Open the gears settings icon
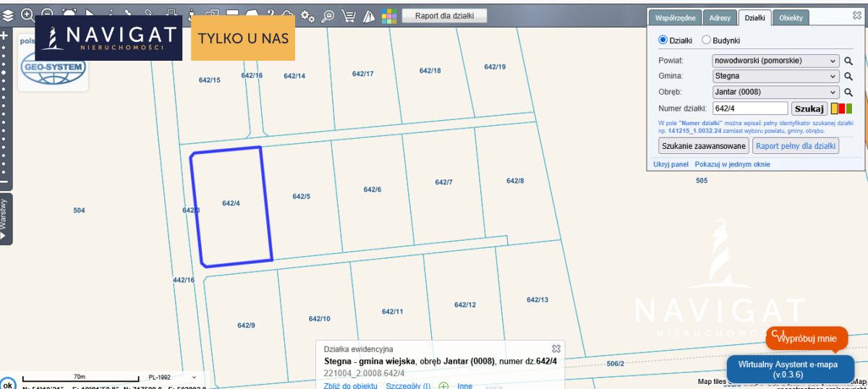Screen dimensions: 868x389 [x=307, y=15]
